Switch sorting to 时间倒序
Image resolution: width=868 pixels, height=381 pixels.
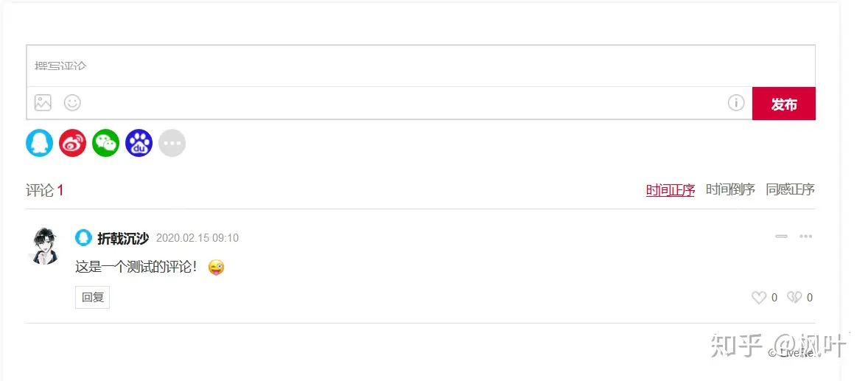pyautogui.click(x=730, y=189)
